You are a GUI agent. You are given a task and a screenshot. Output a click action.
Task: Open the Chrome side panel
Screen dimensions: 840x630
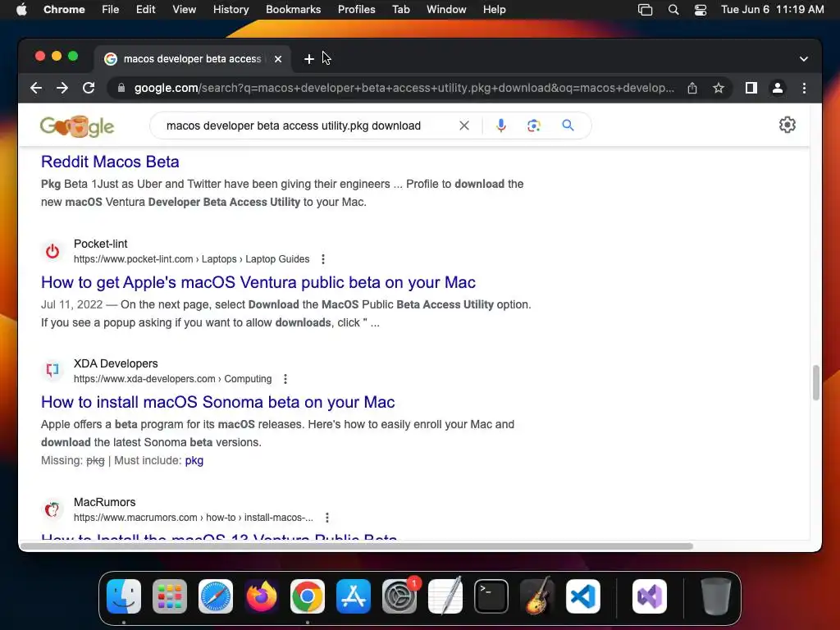[x=751, y=88]
